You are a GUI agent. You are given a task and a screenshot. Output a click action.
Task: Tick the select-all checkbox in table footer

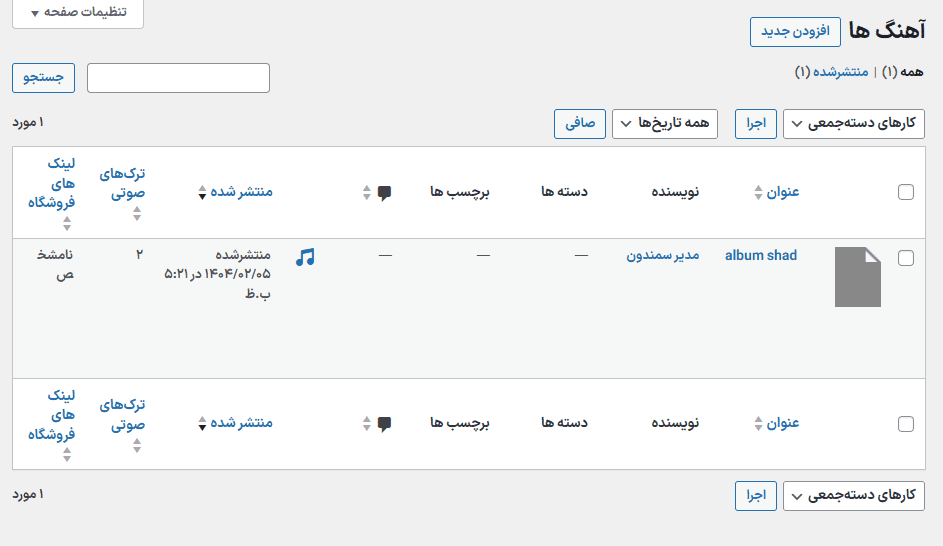point(906,424)
